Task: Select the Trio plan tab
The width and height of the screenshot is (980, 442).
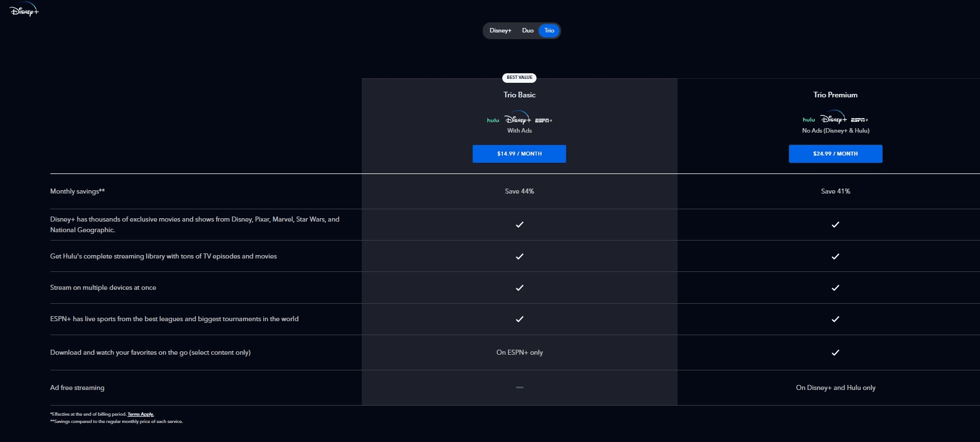Action: click(x=549, y=31)
